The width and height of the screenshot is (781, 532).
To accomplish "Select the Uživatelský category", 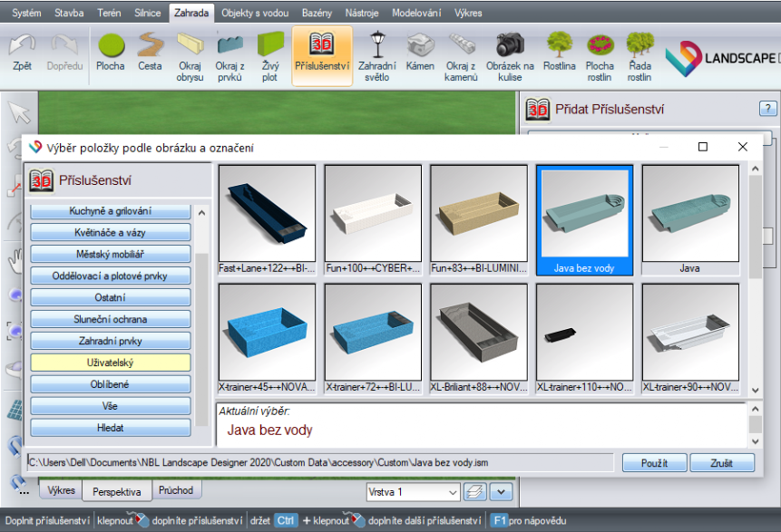I will point(111,363).
